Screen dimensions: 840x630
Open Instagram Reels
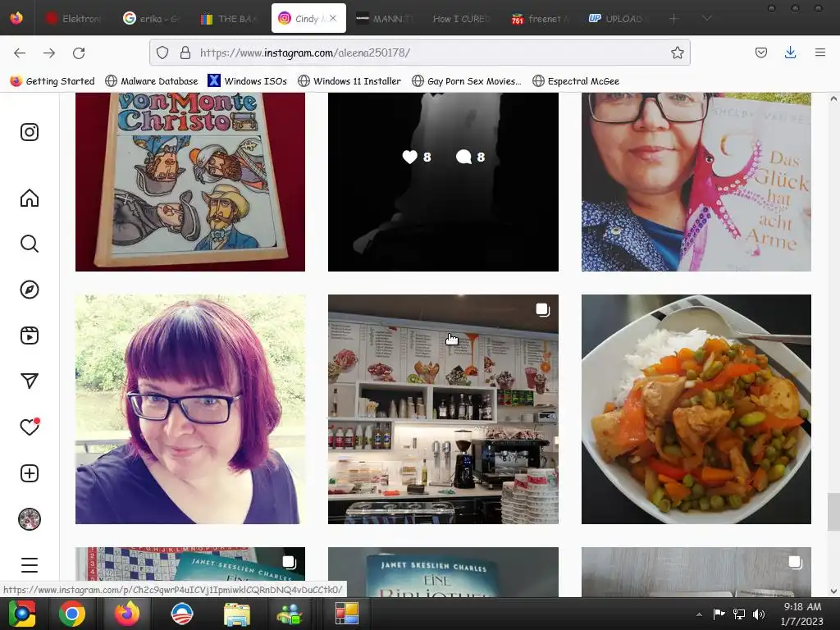click(x=30, y=336)
